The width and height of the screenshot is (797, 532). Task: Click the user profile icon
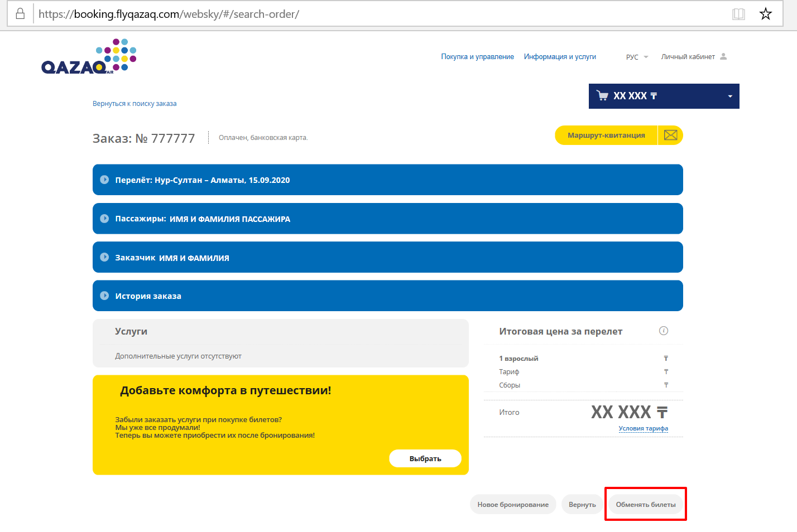pyautogui.click(x=723, y=56)
